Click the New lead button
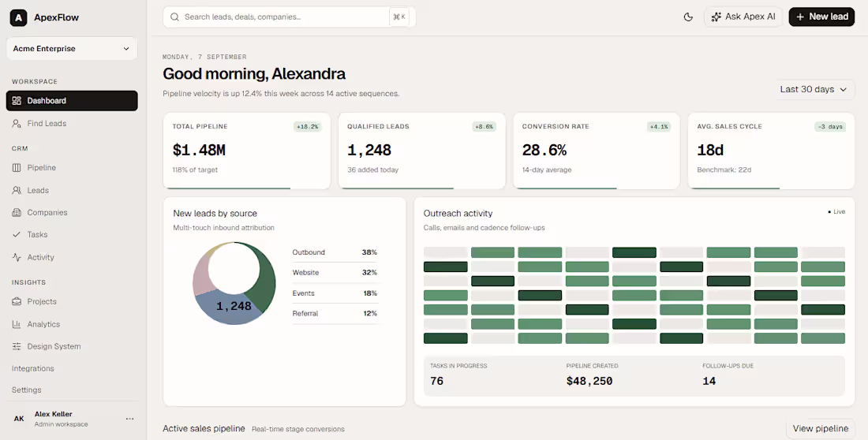This screenshot has height=440, width=868. coord(821,17)
